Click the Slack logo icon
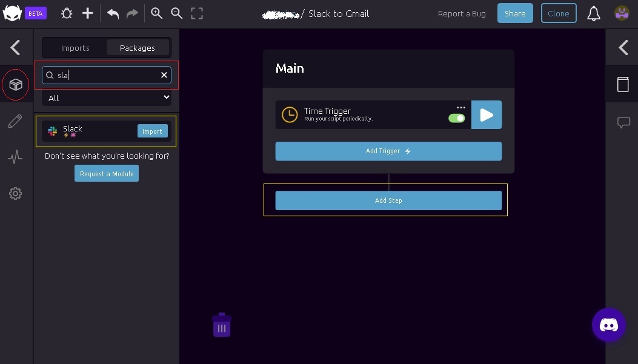Image resolution: width=638 pixels, height=364 pixels. click(x=52, y=131)
